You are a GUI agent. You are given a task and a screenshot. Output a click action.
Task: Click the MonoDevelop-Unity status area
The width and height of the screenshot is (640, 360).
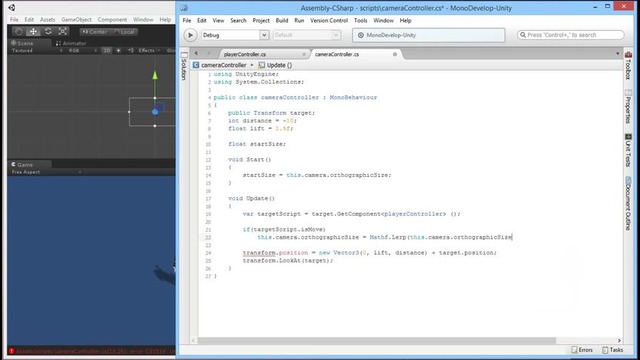(x=429, y=35)
